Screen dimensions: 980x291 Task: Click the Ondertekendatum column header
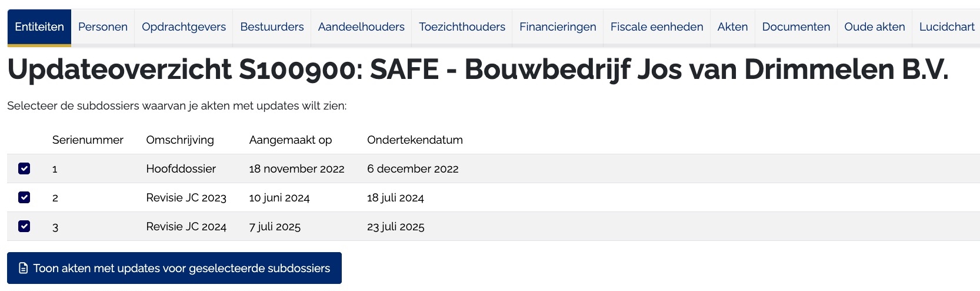[x=415, y=140]
